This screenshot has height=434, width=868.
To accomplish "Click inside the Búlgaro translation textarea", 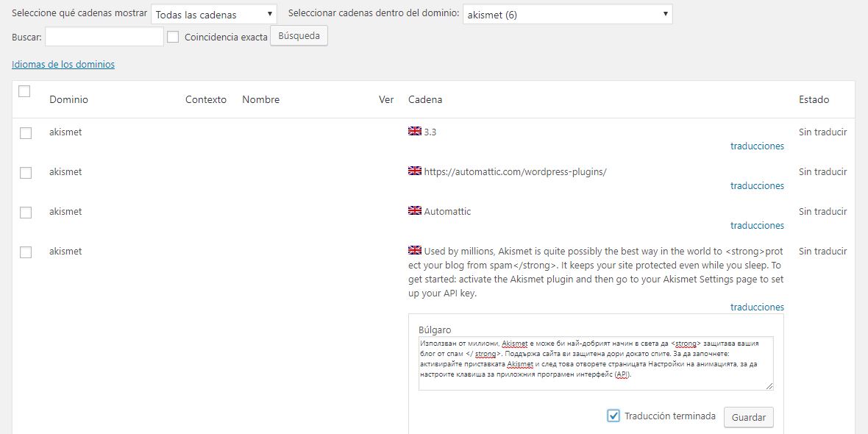I will [596, 363].
